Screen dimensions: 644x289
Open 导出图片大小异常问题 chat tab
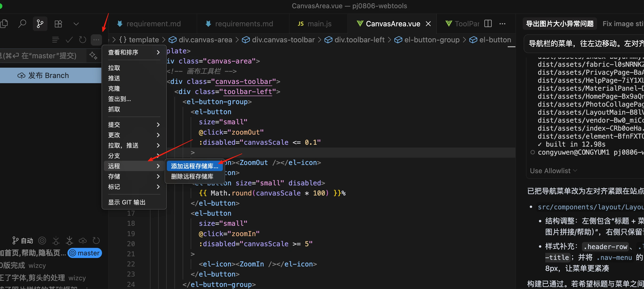pos(559,24)
